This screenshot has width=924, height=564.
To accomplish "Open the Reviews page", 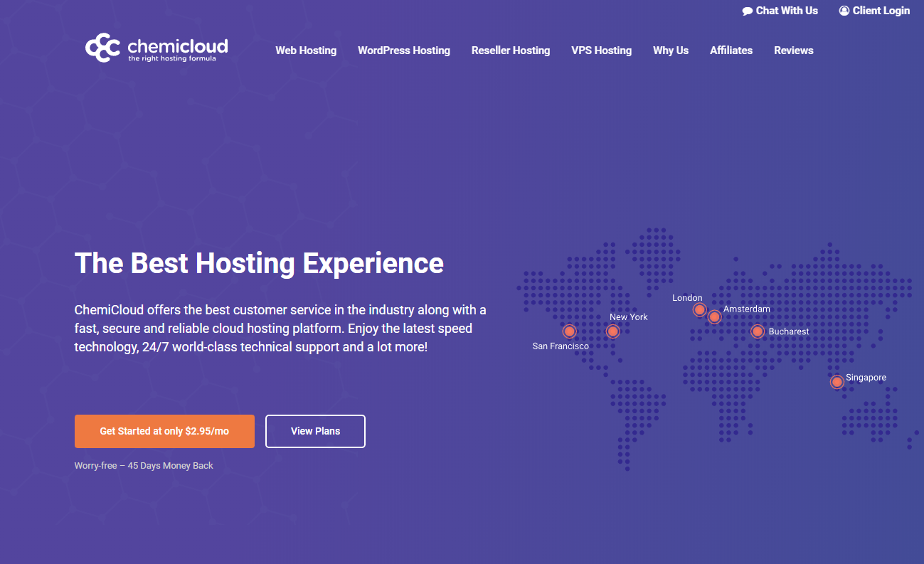I will coord(793,50).
